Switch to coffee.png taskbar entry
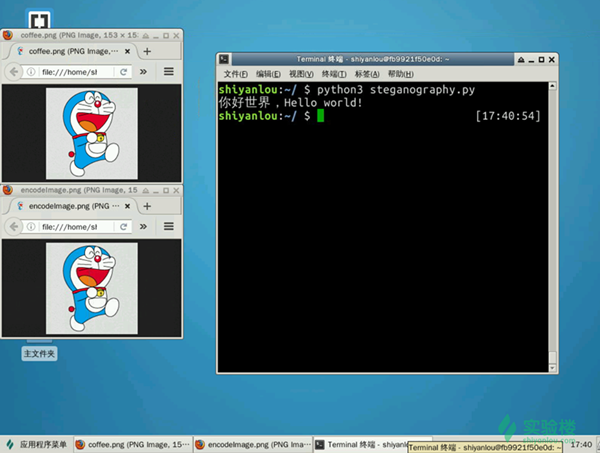The image size is (600, 453). coord(132,445)
